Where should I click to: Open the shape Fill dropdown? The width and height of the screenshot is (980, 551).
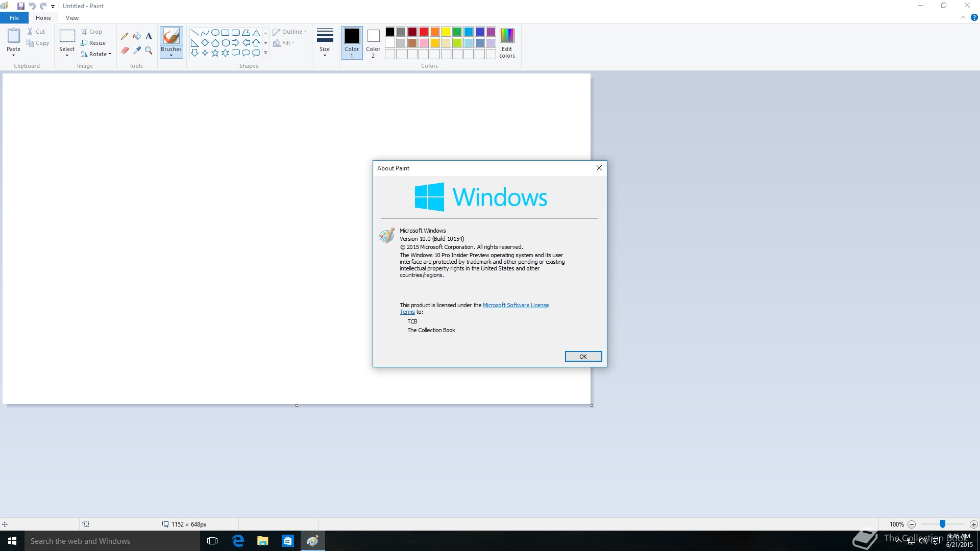tap(284, 43)
